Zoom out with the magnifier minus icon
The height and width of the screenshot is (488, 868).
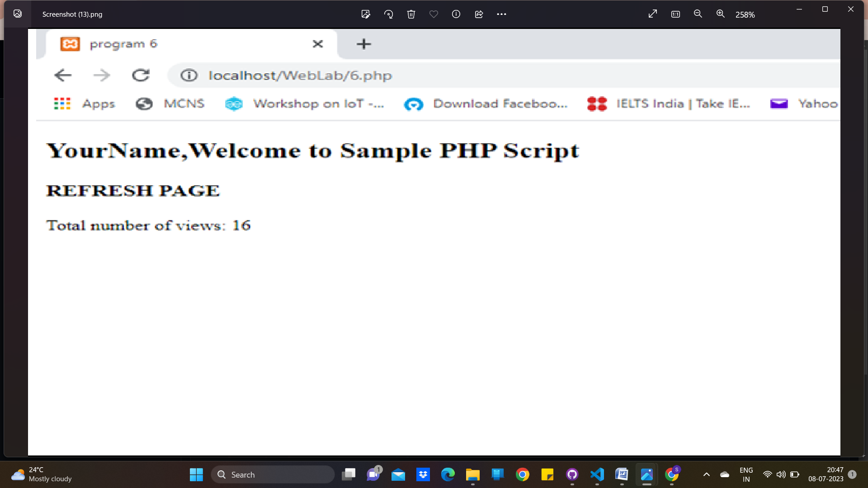698,14
